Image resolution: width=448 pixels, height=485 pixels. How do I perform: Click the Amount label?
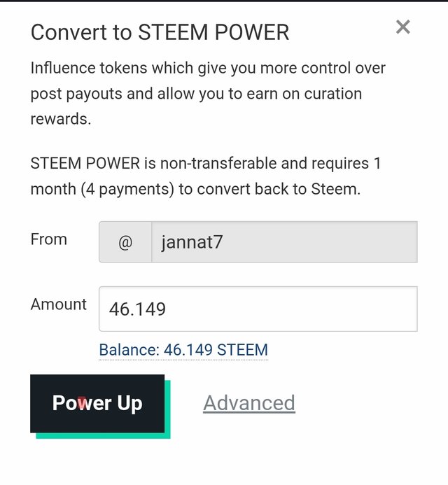click(59, 304)
